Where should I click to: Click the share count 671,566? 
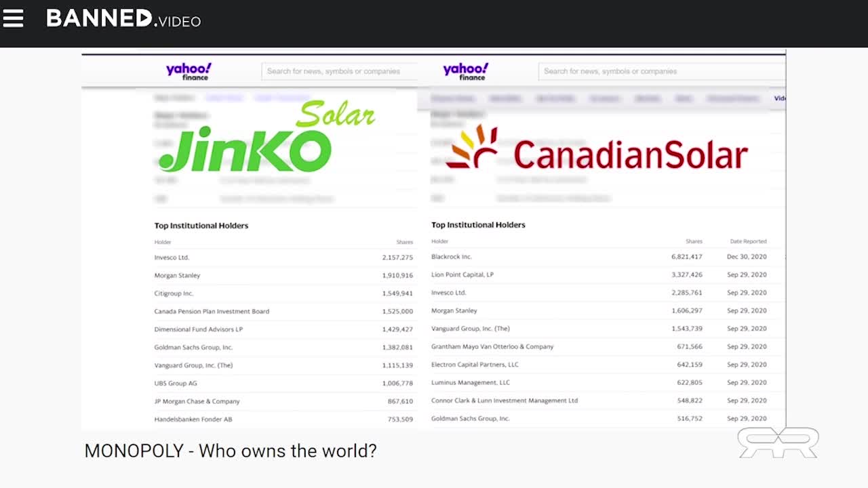tap(690, 346)
